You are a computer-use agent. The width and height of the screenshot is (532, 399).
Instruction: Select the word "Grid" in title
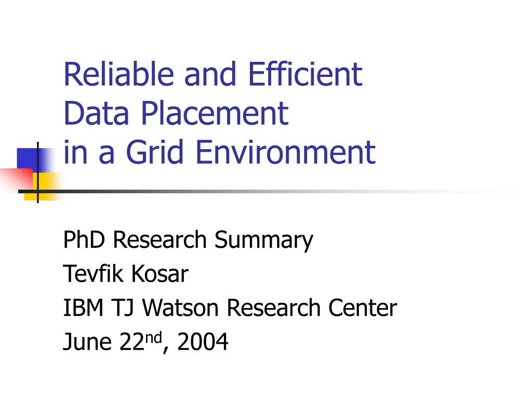[x=155, y=152]
